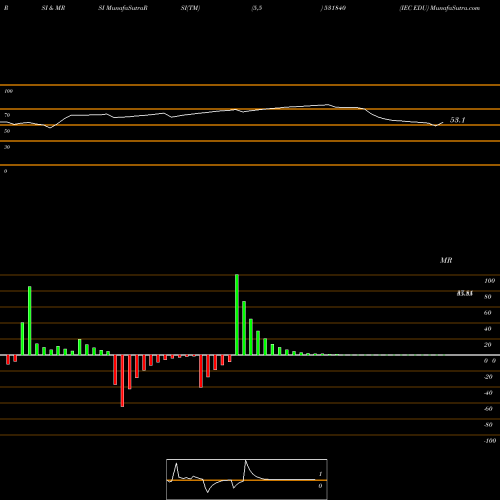Click the -100 label on MR axis
The image size is (500, 500).
[x=490, y=441]
